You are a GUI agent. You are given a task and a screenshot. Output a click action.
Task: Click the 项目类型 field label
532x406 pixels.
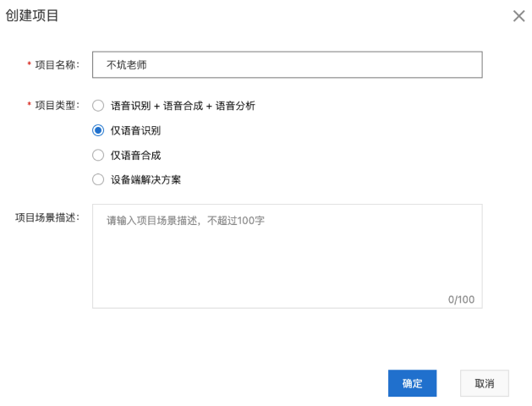[x=58, y=106]
